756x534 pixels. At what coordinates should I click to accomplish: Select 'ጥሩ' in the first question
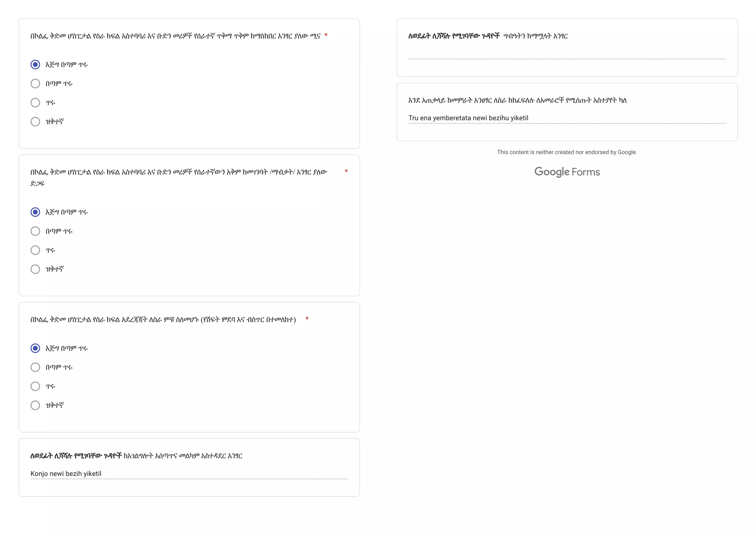click(x=35, y=103)
